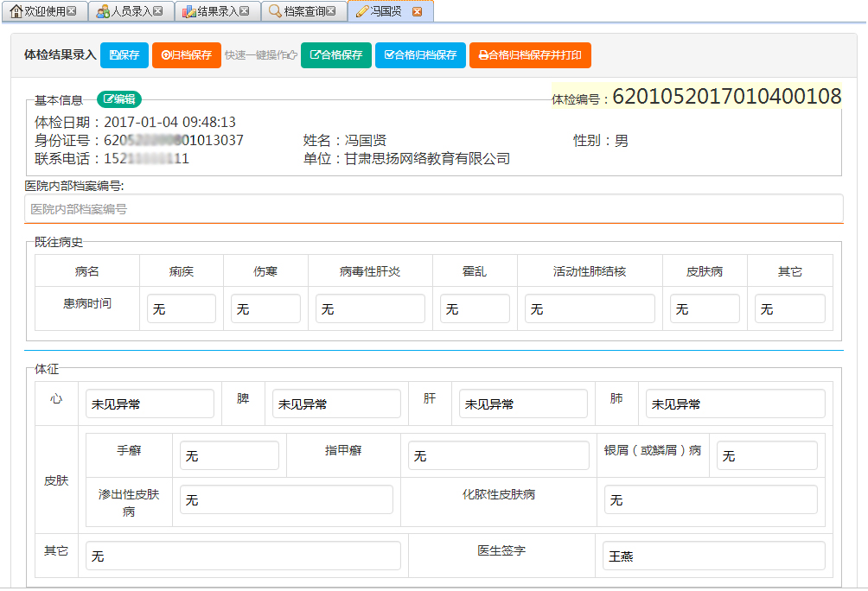The height and width of the screenshot is (591, 868).
Task: Click the green 合格保存 button
Action: (x=336, y=55)
